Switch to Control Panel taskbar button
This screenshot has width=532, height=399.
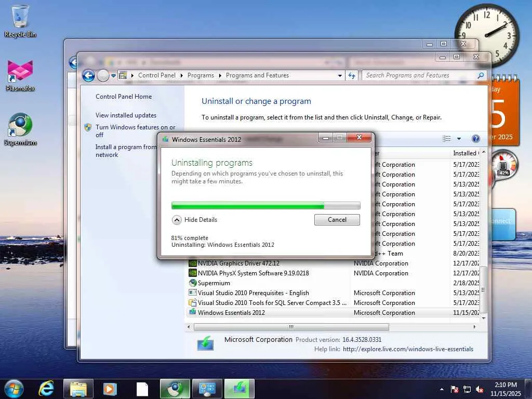pyautogui.click(x=207, y=389)
